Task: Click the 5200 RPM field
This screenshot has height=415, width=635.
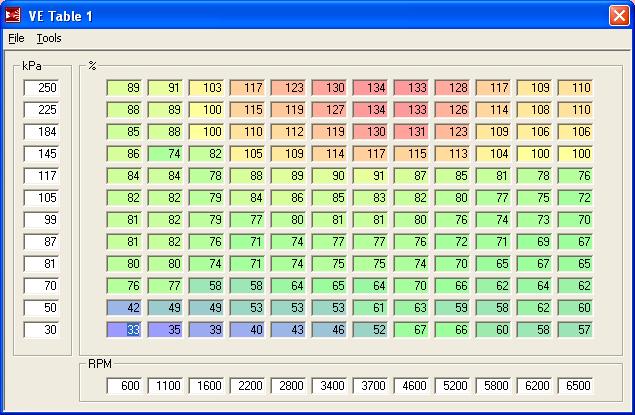Action: pos(453,385)
